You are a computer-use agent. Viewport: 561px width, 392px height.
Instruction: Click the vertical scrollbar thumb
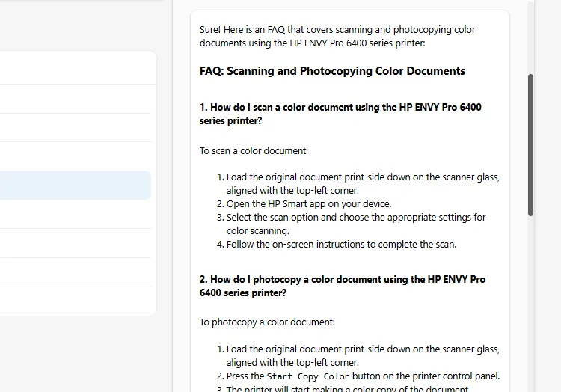point(531,144)
